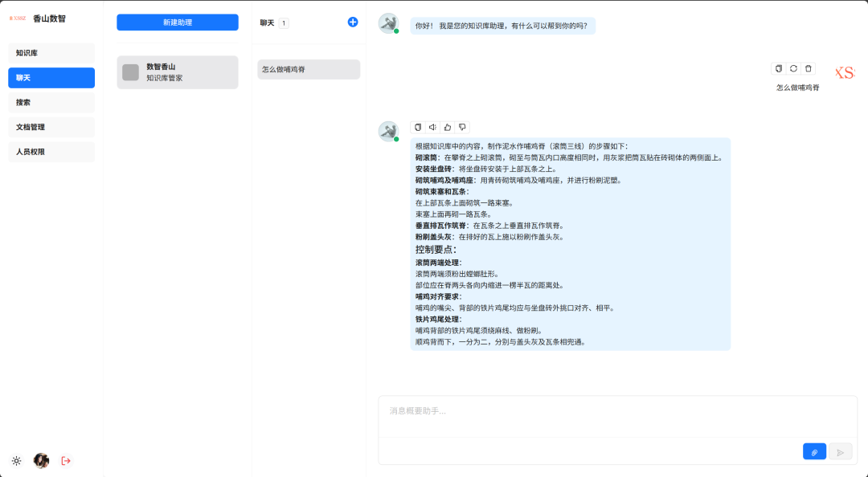Select the 数智香山 assistant card
This screenshot has height=477, width=868.
178,72
